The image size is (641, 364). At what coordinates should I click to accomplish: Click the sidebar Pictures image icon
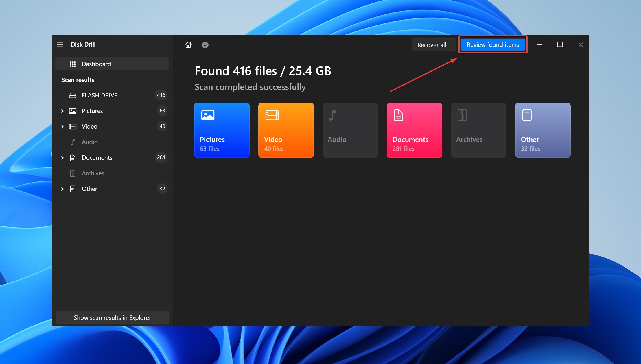pos(73,111)
